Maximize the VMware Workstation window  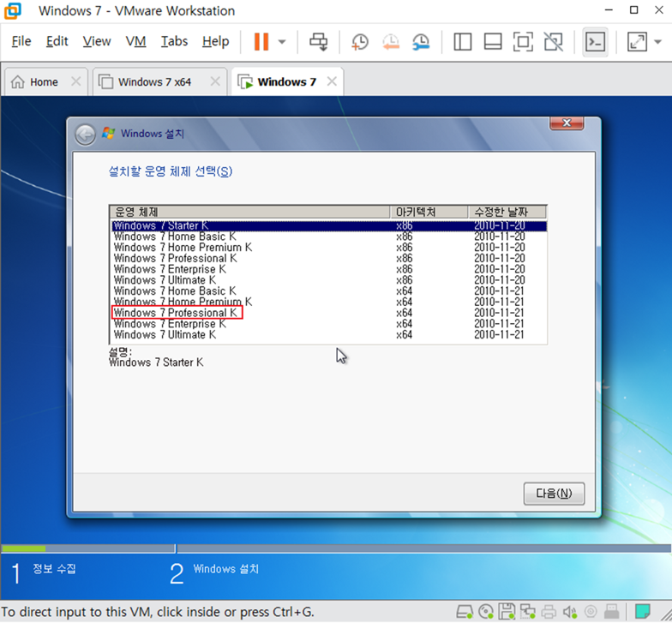point(634,10)
